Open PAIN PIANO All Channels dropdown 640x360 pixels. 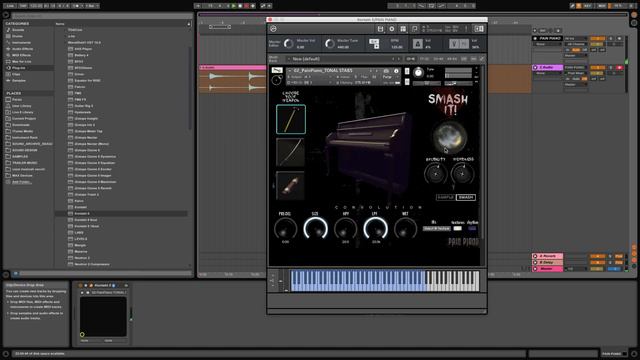[576, 44]
